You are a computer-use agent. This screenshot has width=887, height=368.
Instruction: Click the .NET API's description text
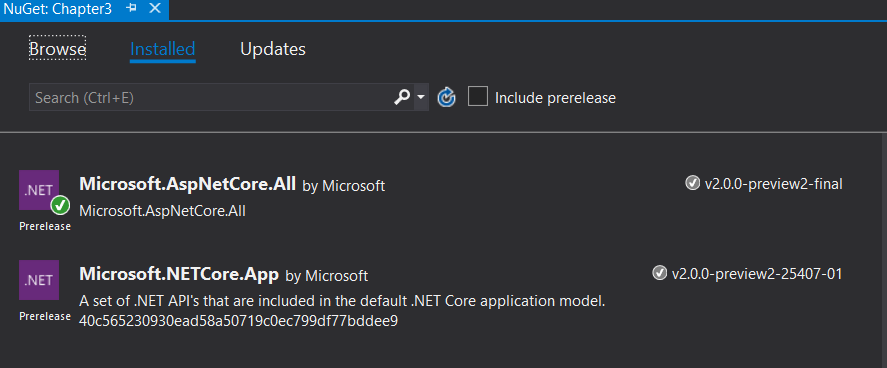pos(342,301)
